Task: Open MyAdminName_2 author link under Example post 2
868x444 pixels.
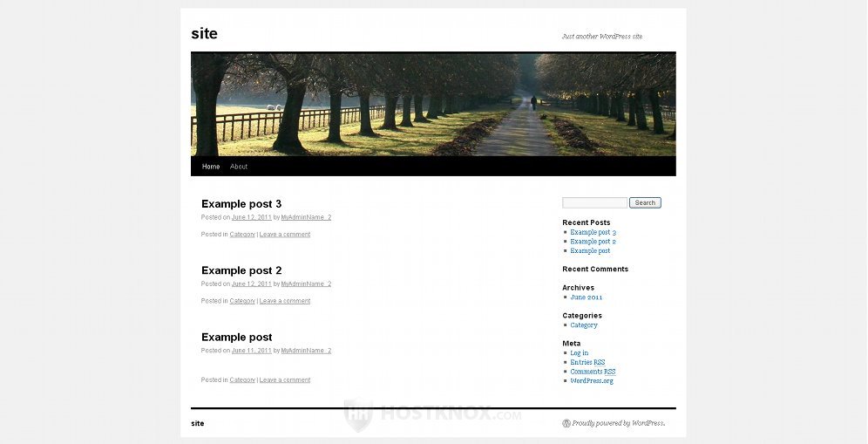Action: pos(306,283)
